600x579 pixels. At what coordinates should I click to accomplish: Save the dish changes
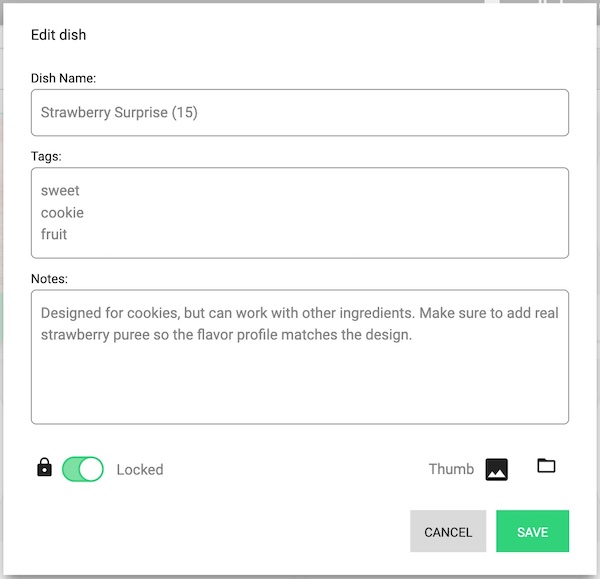(533, 531)
